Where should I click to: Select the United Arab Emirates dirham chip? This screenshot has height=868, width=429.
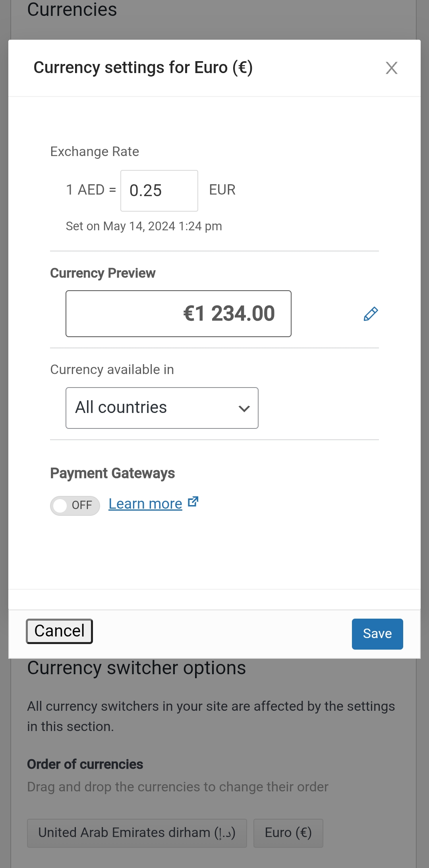coord(137,833)
